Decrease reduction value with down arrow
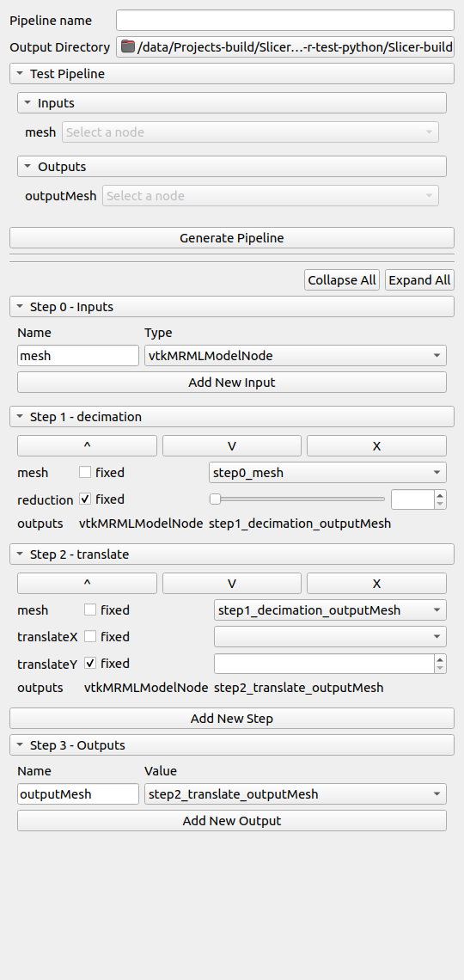The image size is (464, 980). click(x=440, y=504)
